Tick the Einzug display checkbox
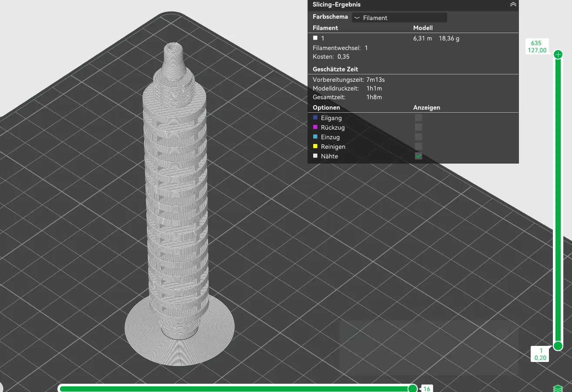Viewport: 572px width, 392px height. [x=418, y=137]
